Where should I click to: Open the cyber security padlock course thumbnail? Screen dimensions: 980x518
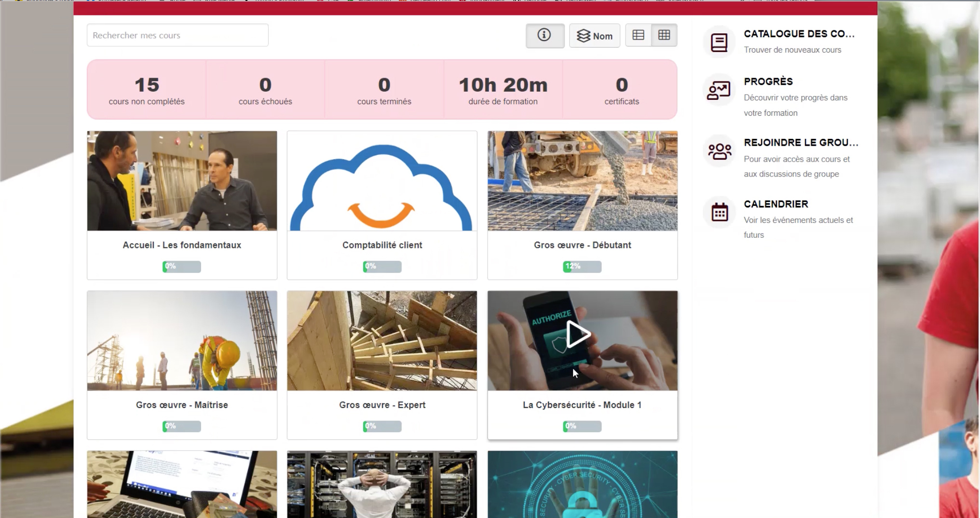click(582, 484)
